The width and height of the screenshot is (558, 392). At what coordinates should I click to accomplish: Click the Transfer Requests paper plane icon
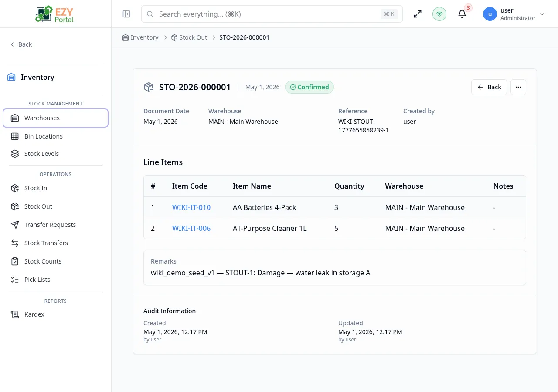click(x=15, y=225)
